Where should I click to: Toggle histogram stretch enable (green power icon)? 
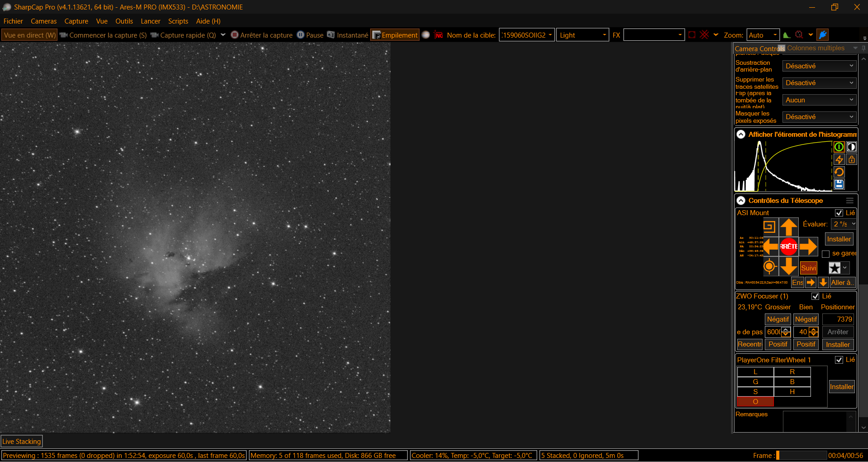click(839, 147)
